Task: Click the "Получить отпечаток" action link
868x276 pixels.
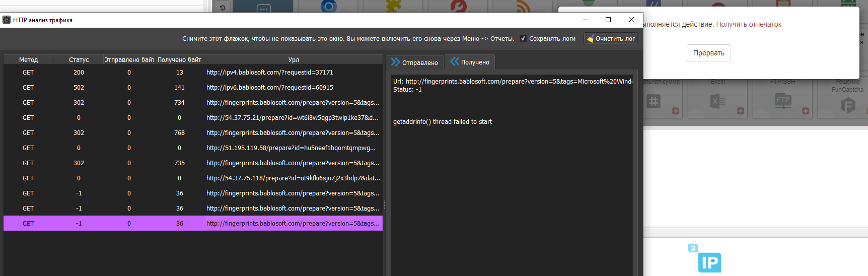Action: pos(748,25)
